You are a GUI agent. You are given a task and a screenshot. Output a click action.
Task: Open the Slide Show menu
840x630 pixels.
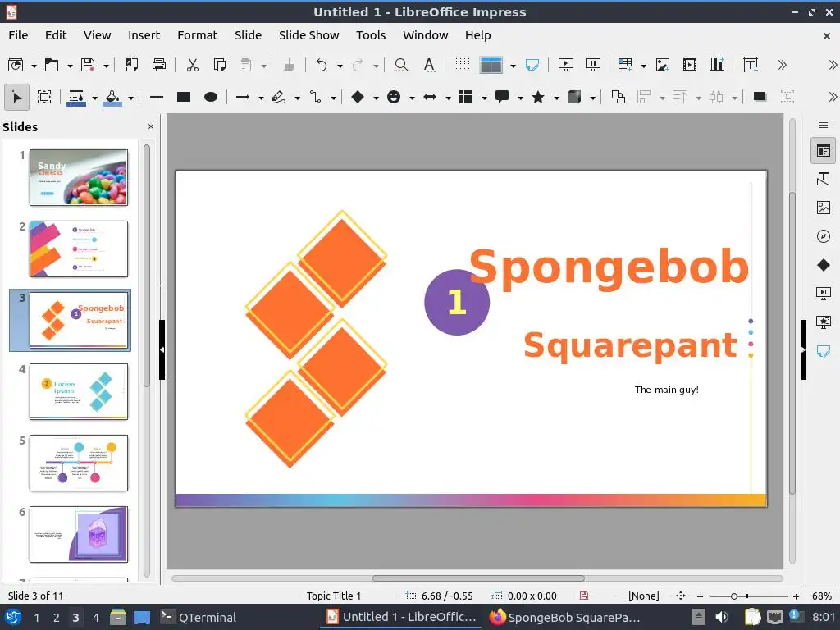coord(308,35)
